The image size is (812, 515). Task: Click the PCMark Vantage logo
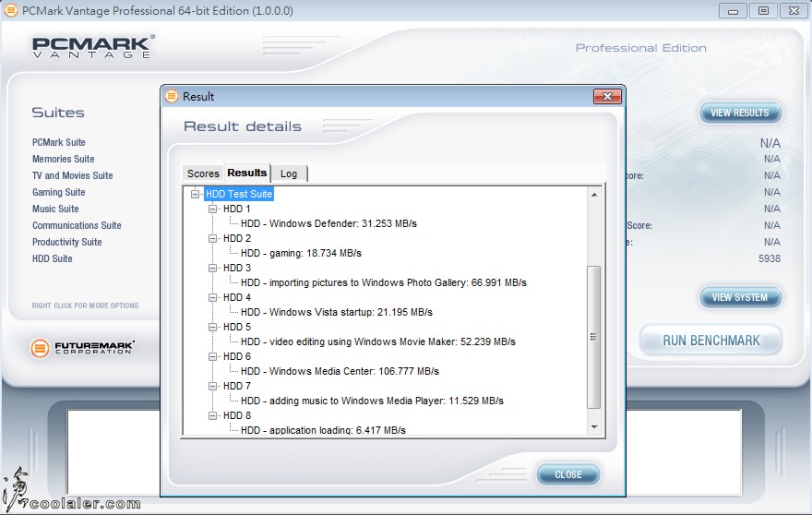click(x=93, y=47)
